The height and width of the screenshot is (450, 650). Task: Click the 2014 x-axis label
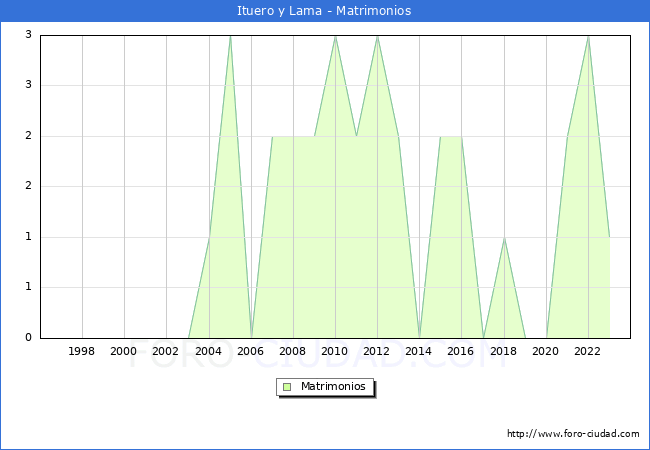point(419,351)
